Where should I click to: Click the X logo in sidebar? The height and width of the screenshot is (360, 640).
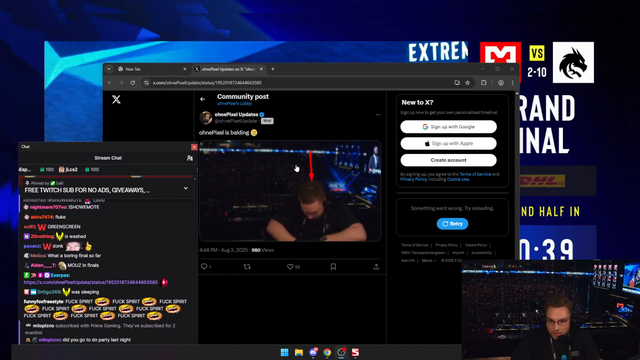click(x=116, y=99)
